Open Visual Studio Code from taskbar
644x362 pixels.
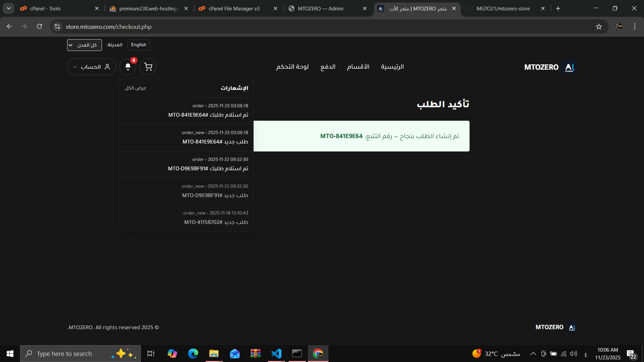click(x=276, y=354)
